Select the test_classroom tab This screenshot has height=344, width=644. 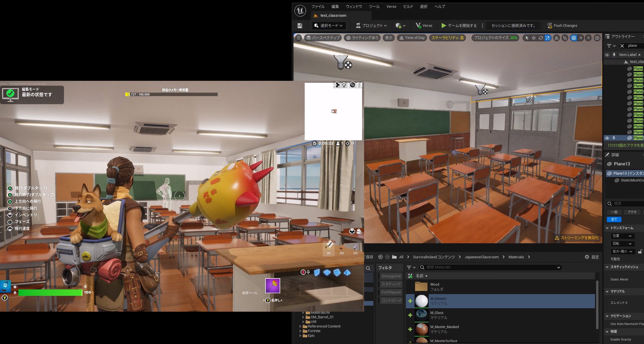(x=333, y=15)
